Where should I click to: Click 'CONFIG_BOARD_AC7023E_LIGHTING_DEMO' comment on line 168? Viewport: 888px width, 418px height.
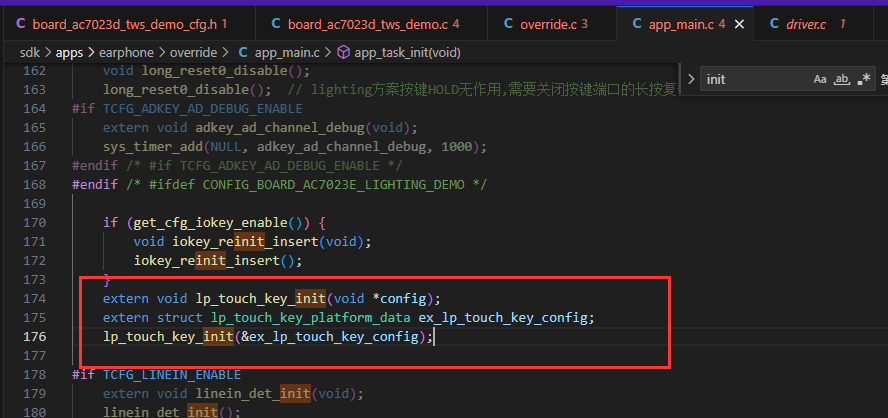(334, 185)
